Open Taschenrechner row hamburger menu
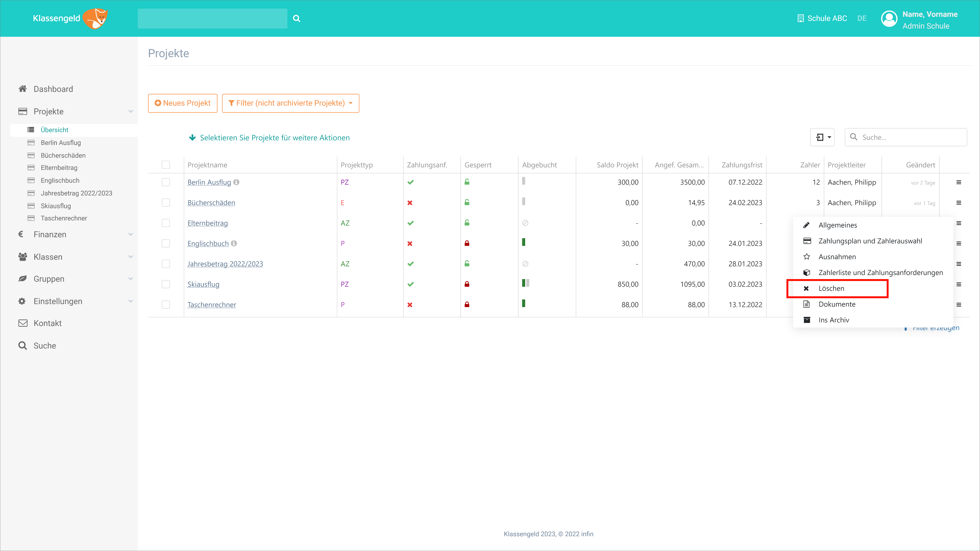This screenshot has width=980, height=551. click(x=959, y=305)
